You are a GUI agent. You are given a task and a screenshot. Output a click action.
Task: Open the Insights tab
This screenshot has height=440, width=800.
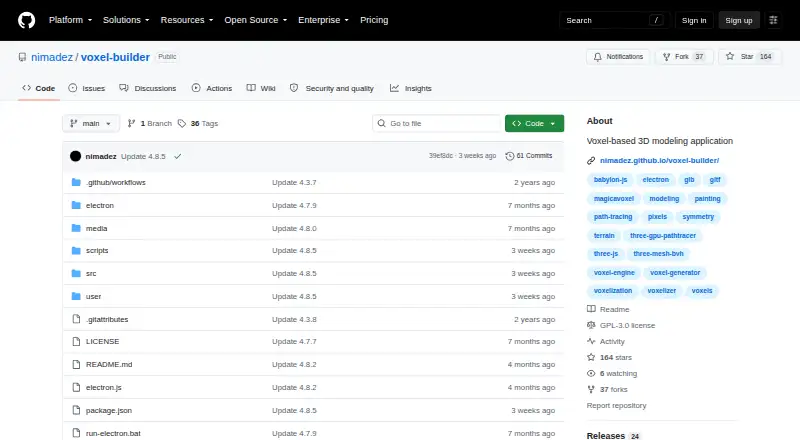(411, 88)
